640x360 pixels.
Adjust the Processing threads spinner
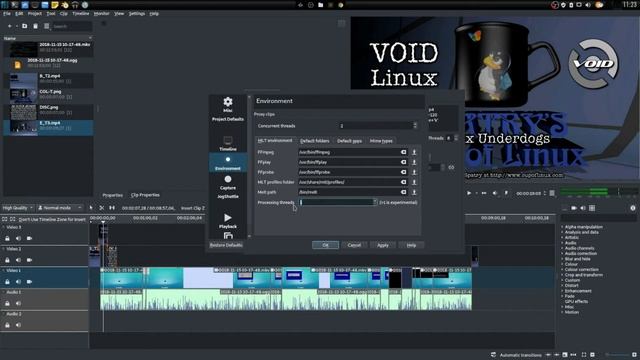(338, 202)
